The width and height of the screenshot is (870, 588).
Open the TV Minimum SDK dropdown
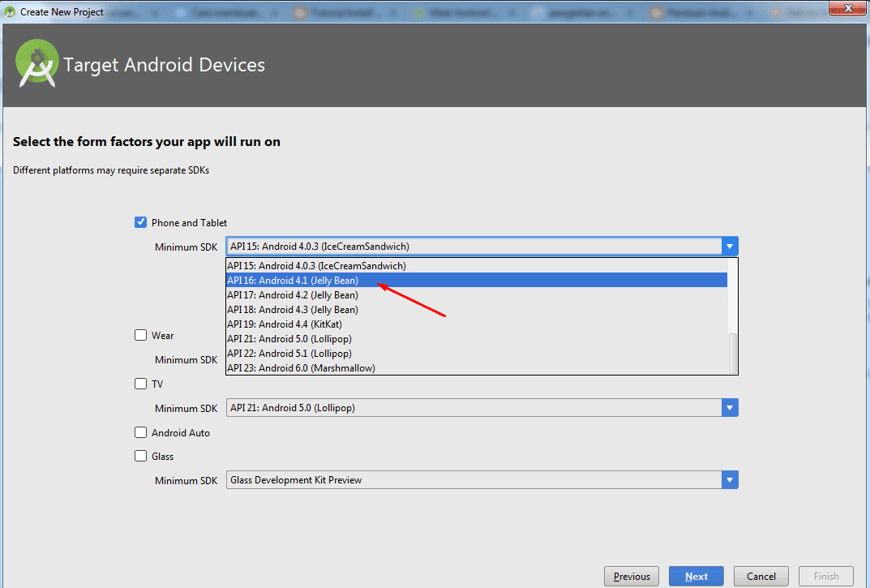tap(730, 408)
